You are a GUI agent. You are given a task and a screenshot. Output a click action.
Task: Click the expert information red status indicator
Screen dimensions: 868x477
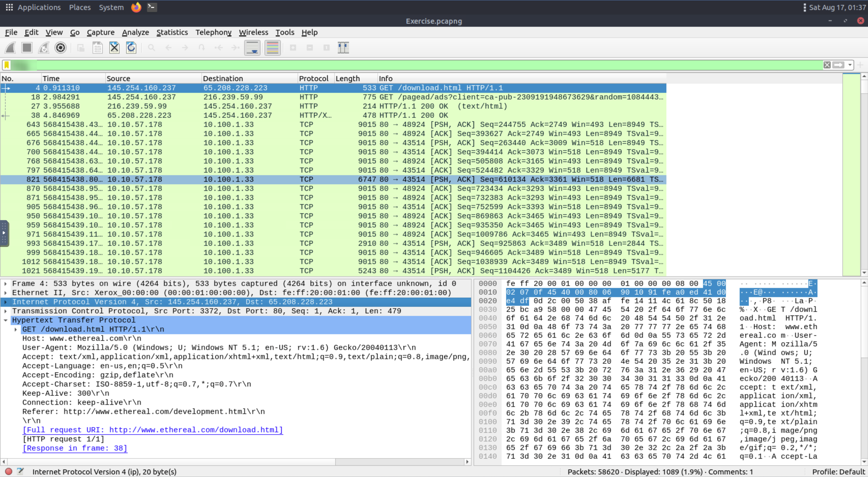tap(9, 471)
